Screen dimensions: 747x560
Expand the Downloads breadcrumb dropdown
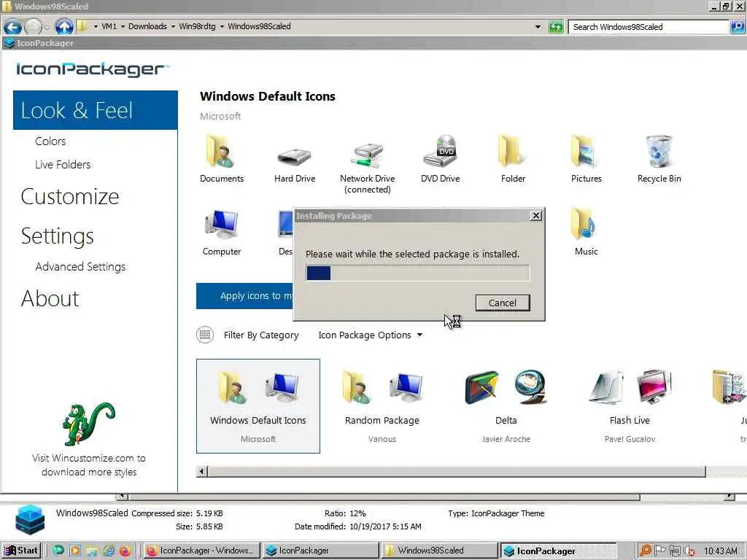[123, 27]
